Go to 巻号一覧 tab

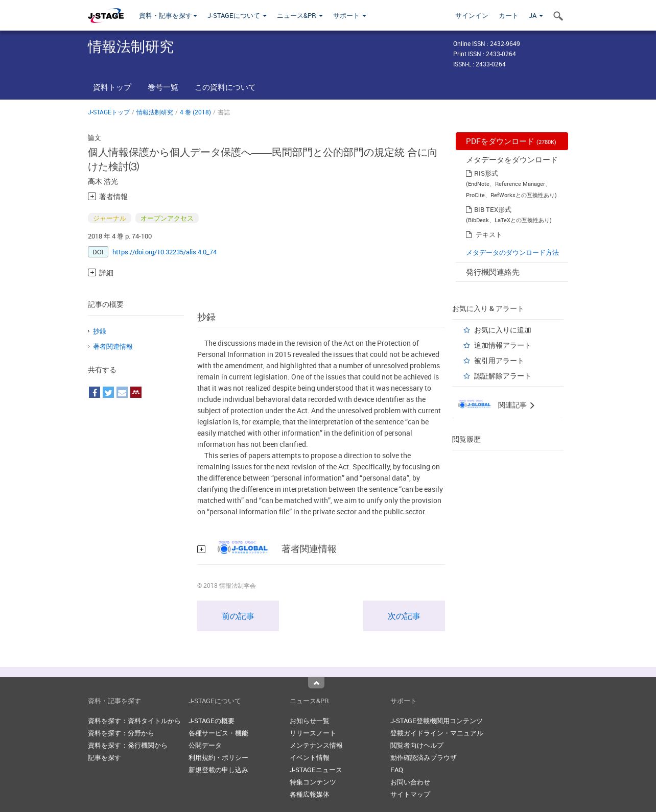pos(163,87)
